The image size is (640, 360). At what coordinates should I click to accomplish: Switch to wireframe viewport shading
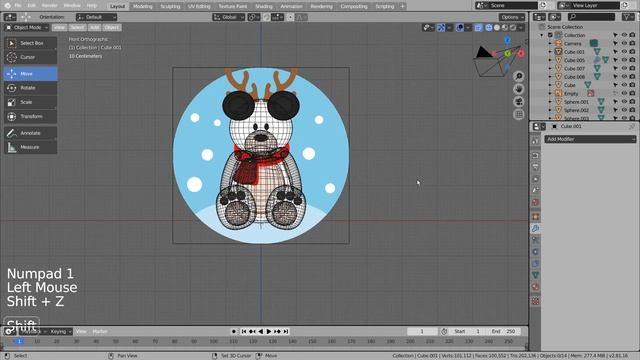point(489,28)
